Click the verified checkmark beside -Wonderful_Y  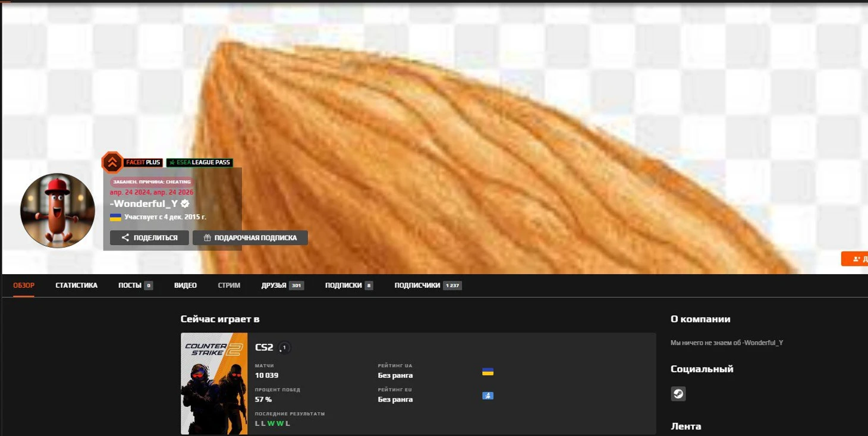coord(185,203)
